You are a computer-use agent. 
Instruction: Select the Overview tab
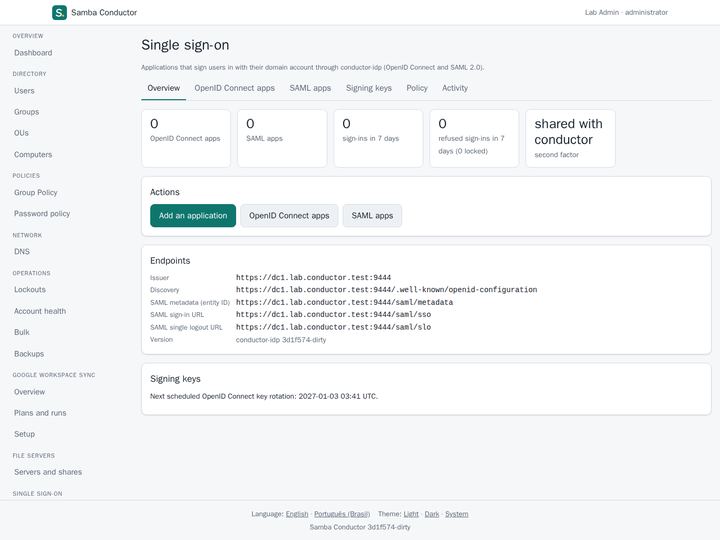coord(163,88)
